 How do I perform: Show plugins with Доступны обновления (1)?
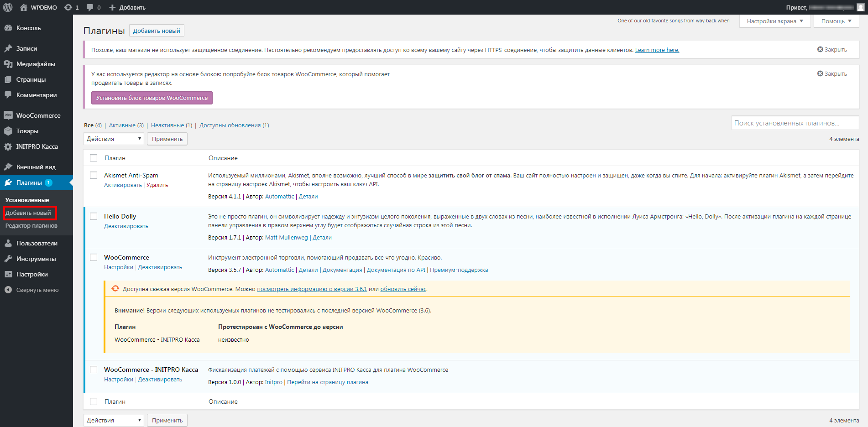pos(234,125)
